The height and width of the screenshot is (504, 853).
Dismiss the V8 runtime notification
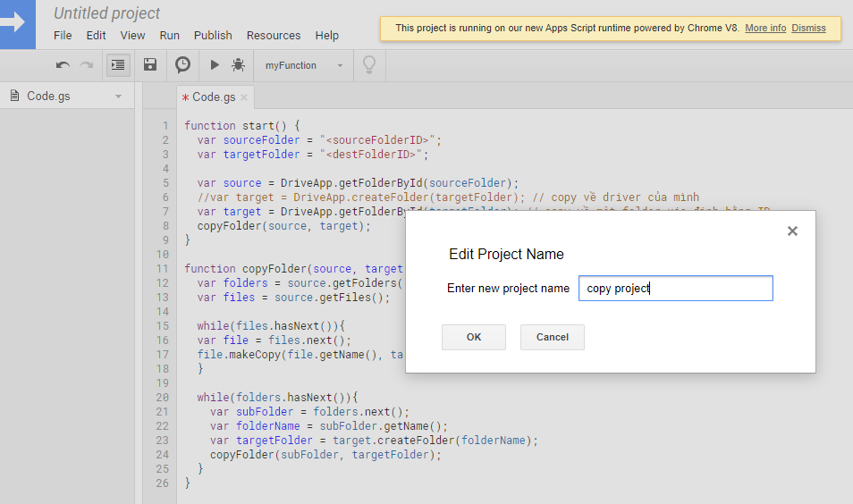point(808,29)
